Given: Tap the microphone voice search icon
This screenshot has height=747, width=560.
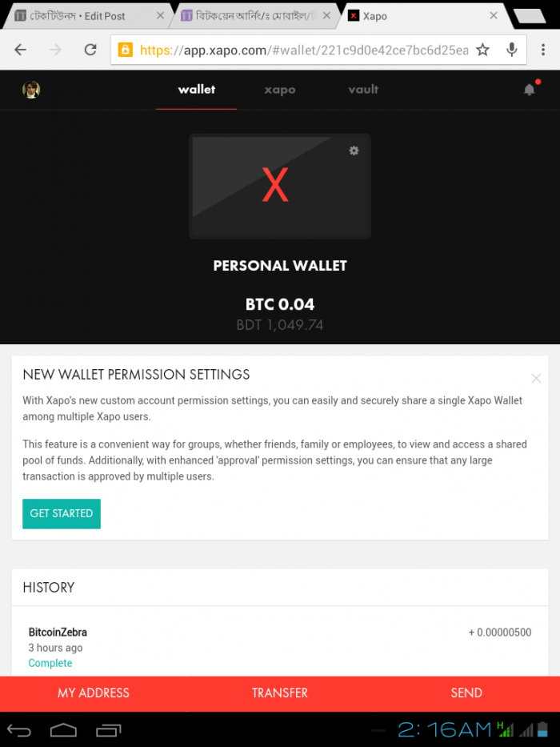Looking at the screenshot, I should point(512,50).
